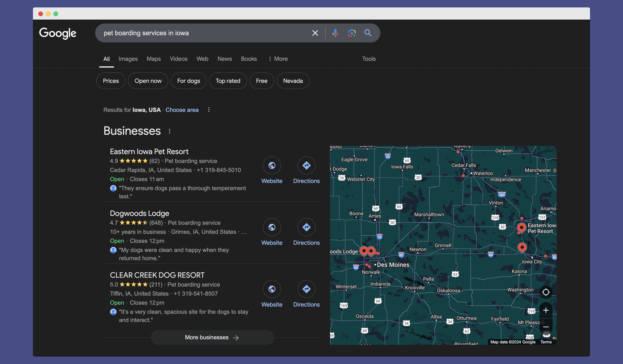This screenshot has width=623, height=364.
Task: Click inside the search input field
Action: (x=203, y=33)
